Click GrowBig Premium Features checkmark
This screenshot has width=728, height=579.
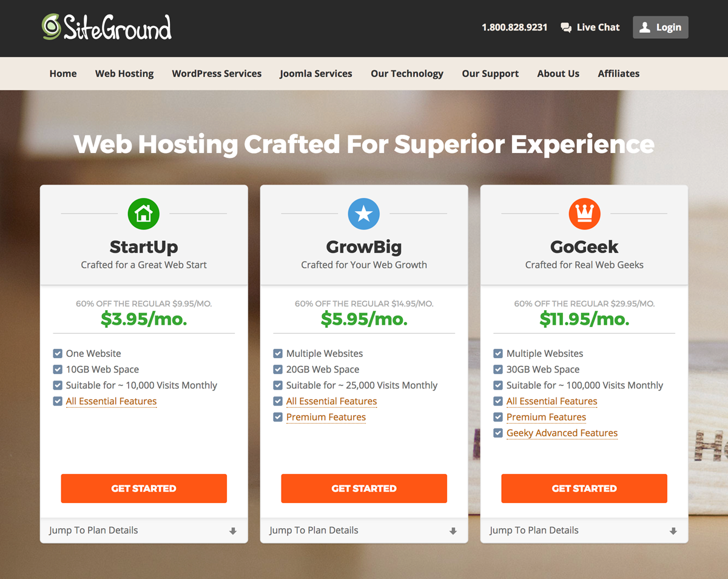click(x=278, y=417)
